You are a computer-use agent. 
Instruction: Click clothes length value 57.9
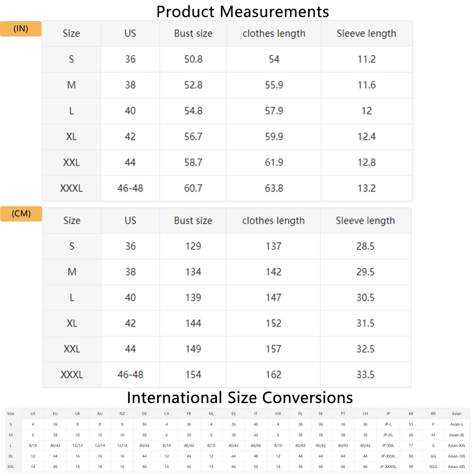click(x=274, y=111)
